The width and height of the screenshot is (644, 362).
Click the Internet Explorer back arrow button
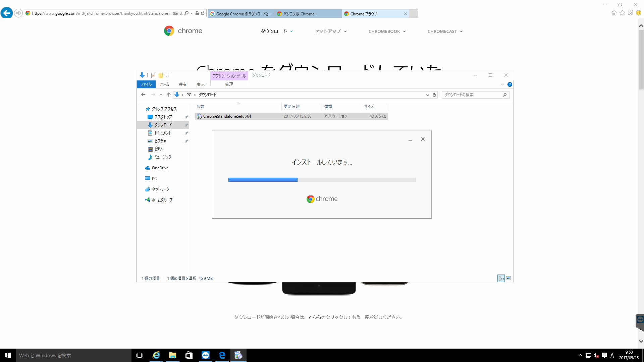pos(7,13)
